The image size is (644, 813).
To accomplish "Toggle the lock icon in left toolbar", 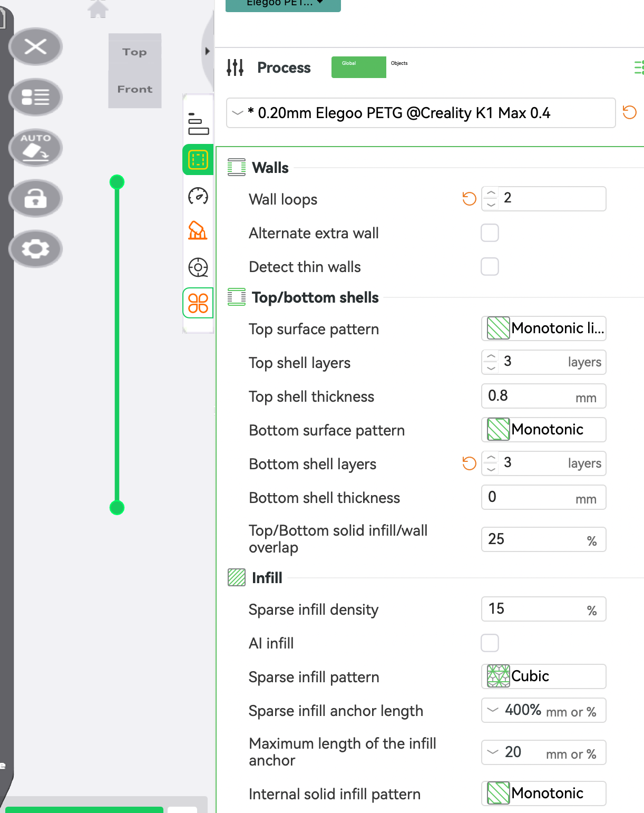I will tap(35, 198).
